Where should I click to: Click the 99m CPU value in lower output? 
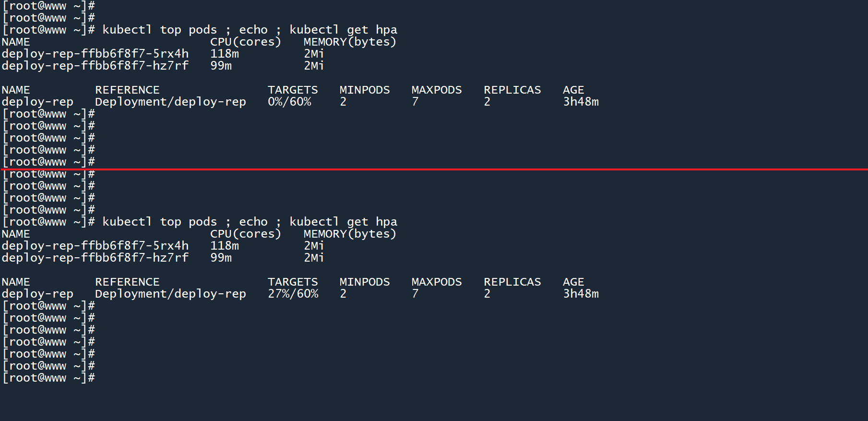tap(221, 258)
